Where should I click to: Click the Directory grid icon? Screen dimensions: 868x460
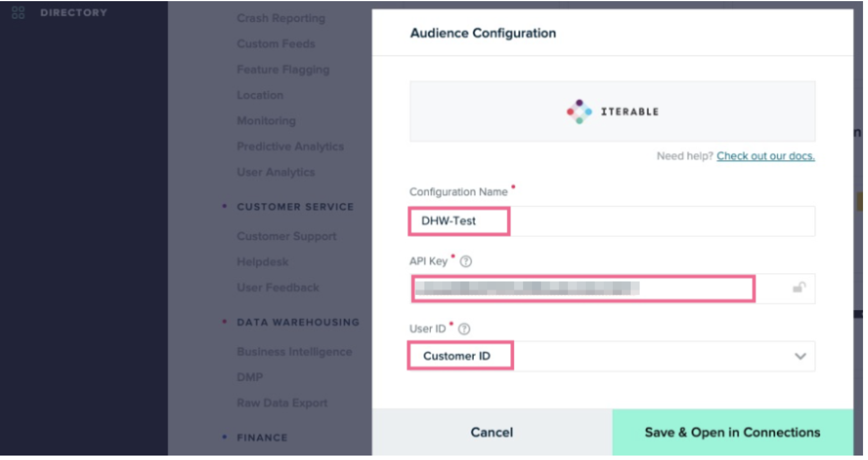coord(18,13)
